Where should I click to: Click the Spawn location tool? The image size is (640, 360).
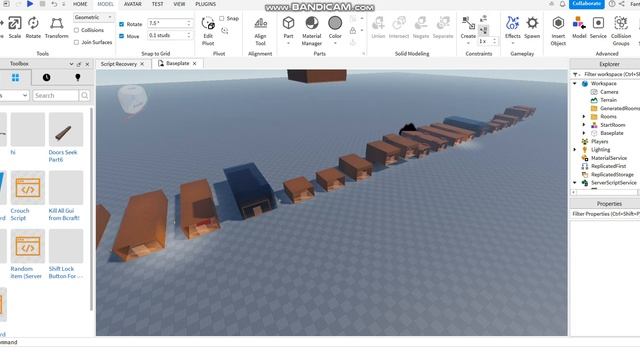[x=532, y=27]
